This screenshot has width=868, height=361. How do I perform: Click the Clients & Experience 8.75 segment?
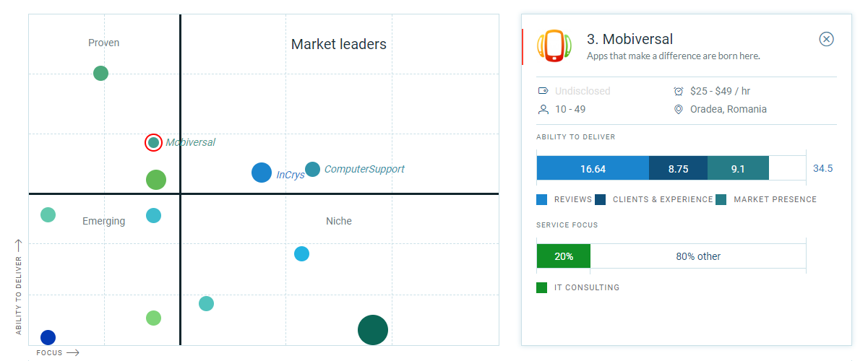(x=678, y=168)
